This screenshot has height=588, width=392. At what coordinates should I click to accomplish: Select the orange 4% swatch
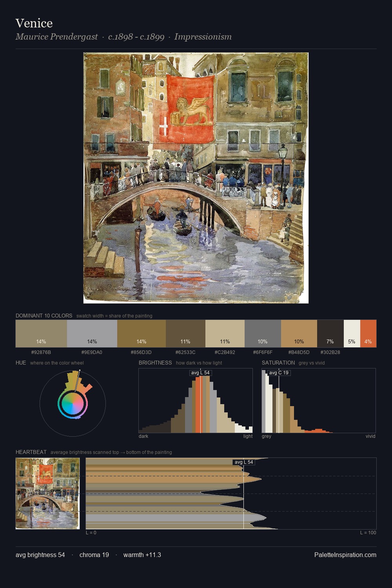[x=368, y=334]
